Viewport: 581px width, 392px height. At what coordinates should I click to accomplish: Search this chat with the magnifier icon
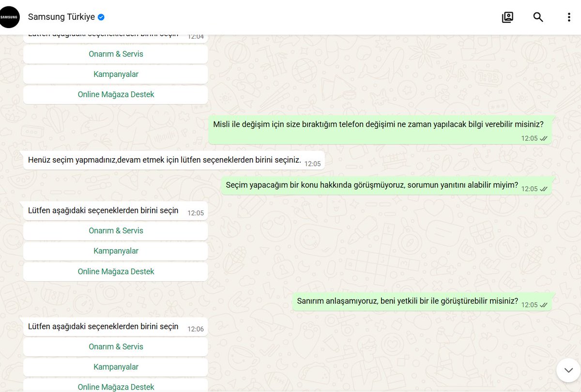[538, 17]
